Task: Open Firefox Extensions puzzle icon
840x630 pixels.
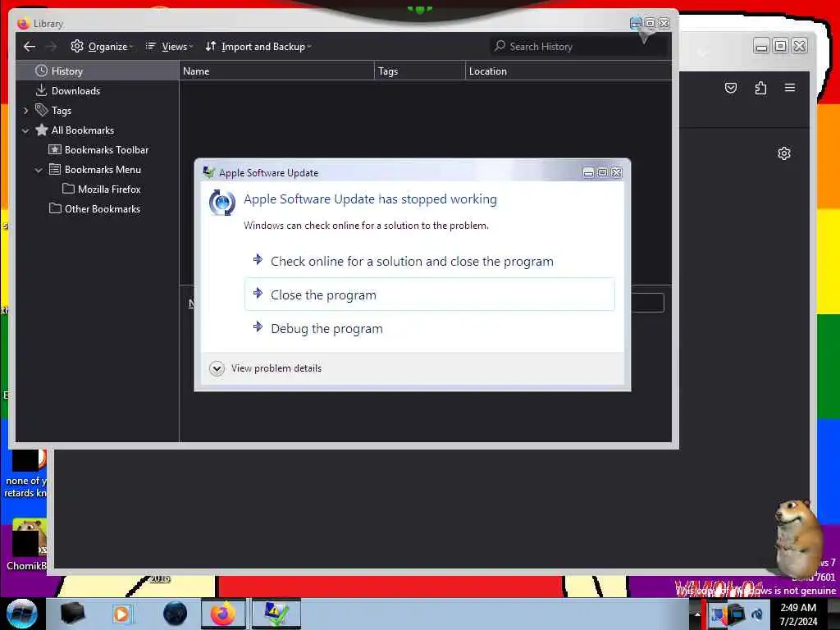Action: pyautogui.click(x=760, y=88)
